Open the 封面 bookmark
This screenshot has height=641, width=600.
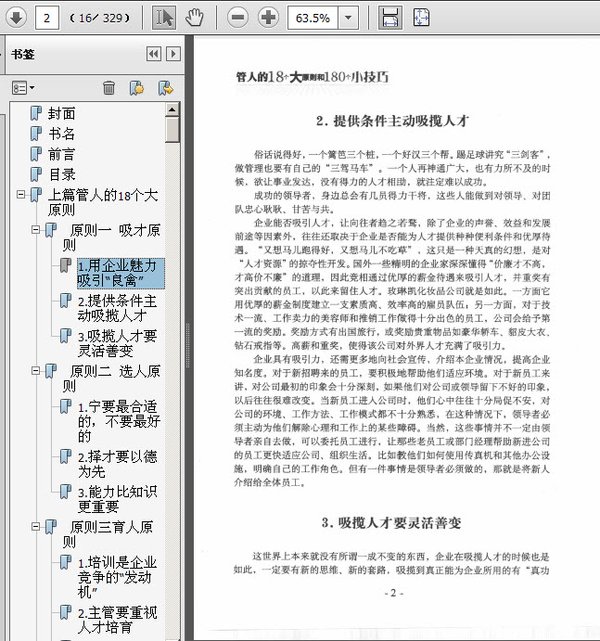62,113
